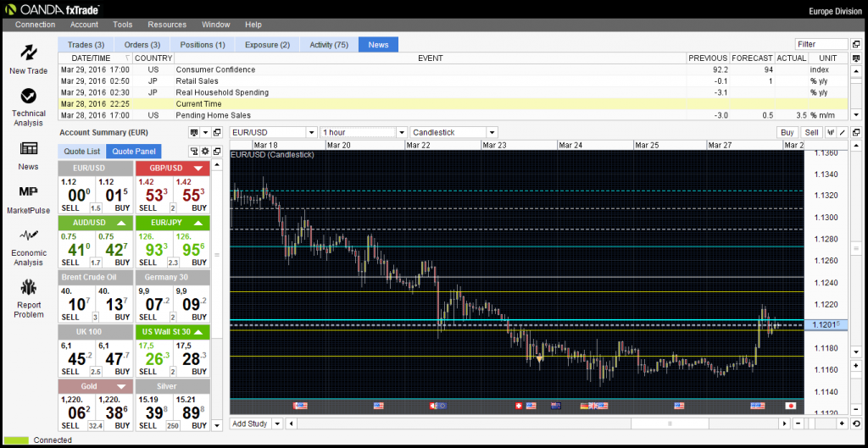The height and width of the screenshot is (448, 868).
Task: Open the News sidebar icon
Action: pyautogui.click(x=28, y=148)
